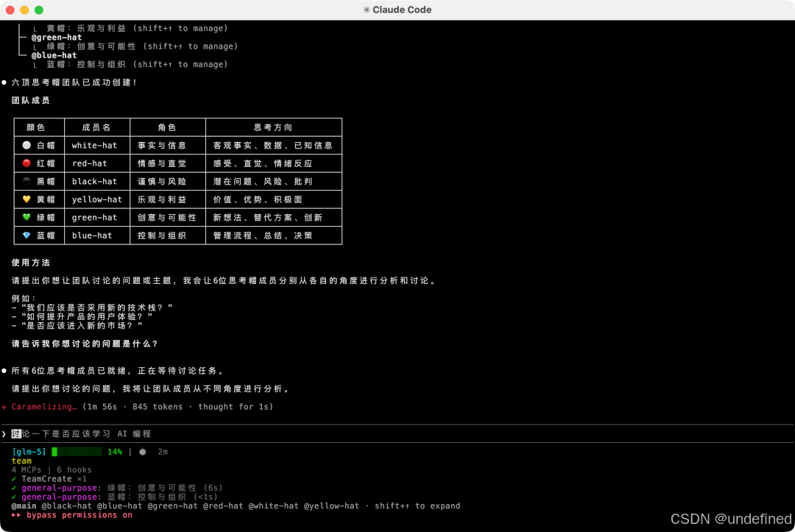Click the Claude Code asterisk title icon
Viewport: 795px width, 532px height.
pyautogui.click(x=367, y=10)
